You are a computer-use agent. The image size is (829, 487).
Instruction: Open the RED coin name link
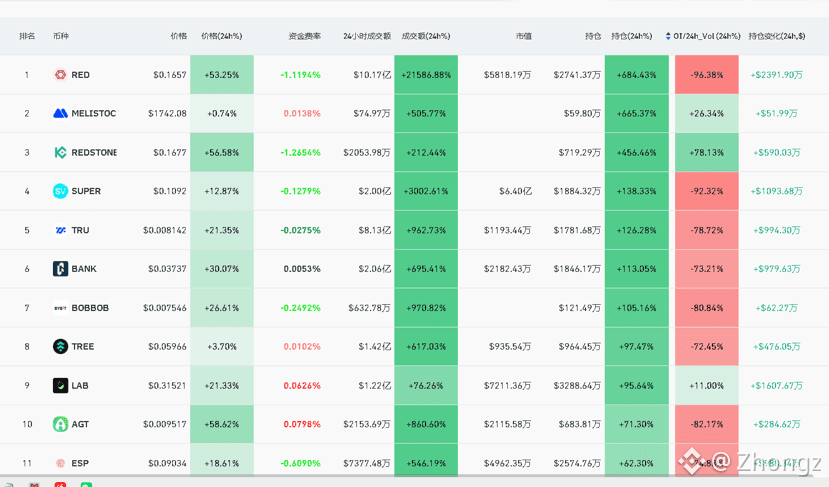[80, 75]
